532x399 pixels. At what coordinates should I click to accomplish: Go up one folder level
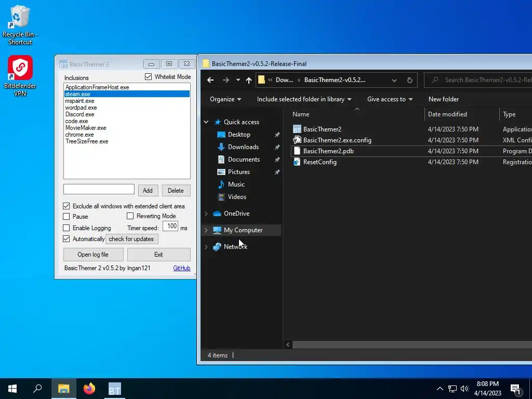pyautogui.click(x=249, y=80)
